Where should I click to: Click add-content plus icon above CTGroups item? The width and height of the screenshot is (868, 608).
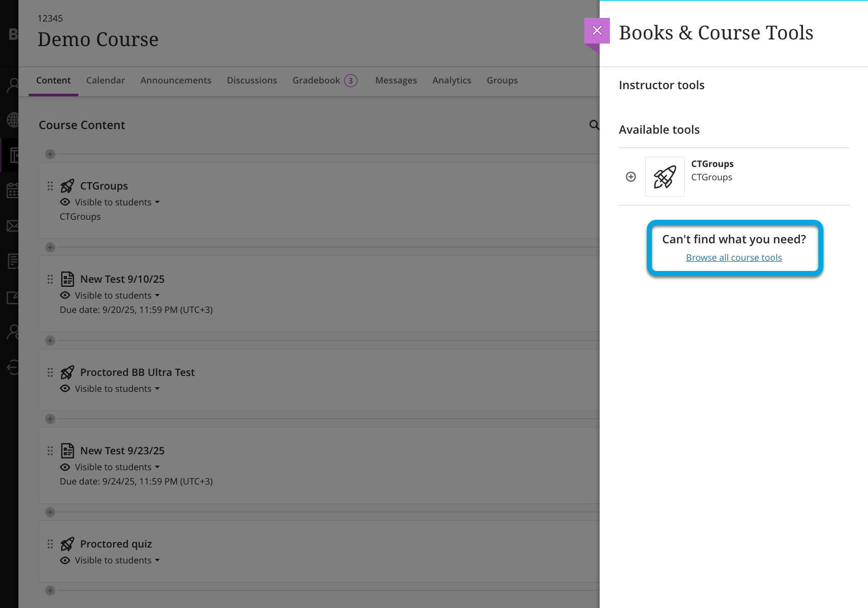(x=50, y=154)
